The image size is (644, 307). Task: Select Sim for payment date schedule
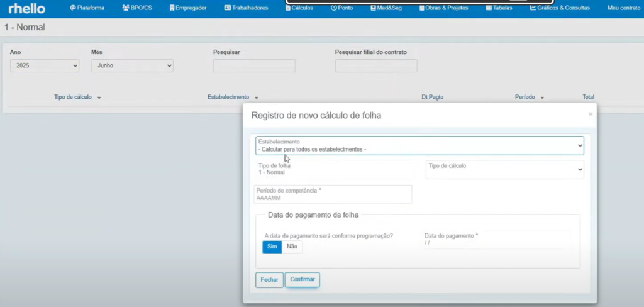(272, 247)
